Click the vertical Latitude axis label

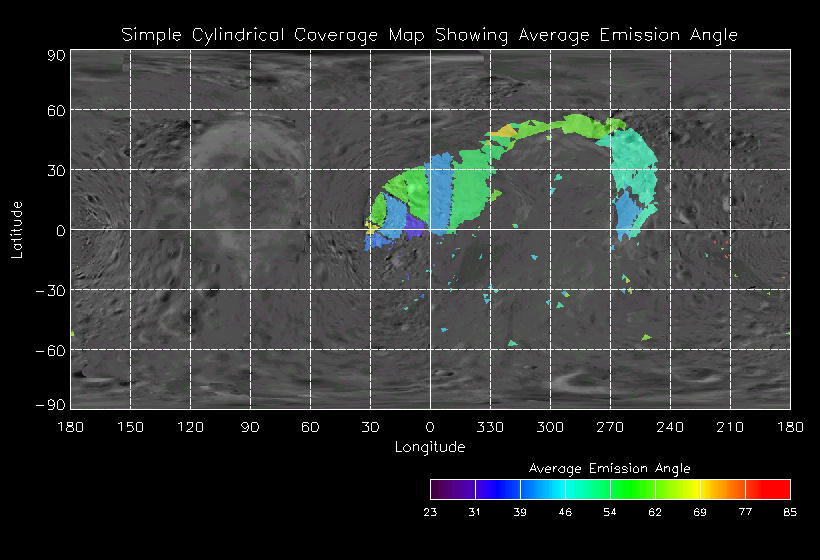17,229
